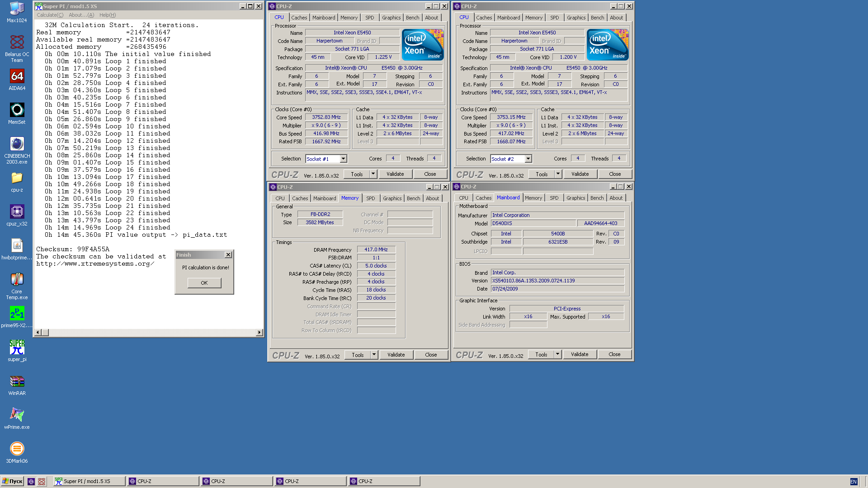
Task: Launch Core Temp.exe icon
Action: click(17, 286)
